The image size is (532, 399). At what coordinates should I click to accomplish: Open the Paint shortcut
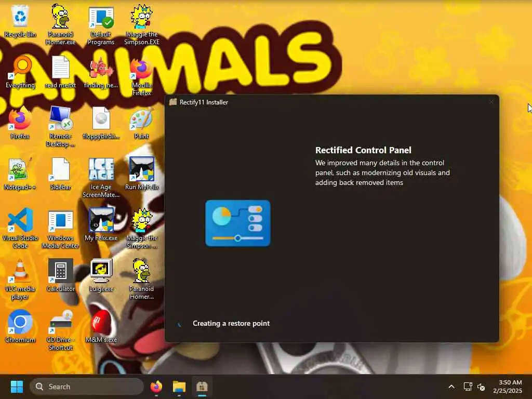click(141, 123)
